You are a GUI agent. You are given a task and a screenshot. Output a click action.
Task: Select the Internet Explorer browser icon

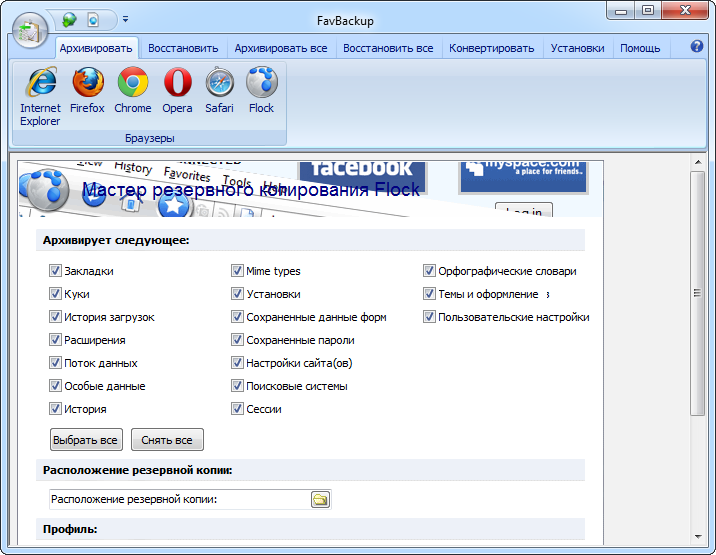tap(40, 96)
